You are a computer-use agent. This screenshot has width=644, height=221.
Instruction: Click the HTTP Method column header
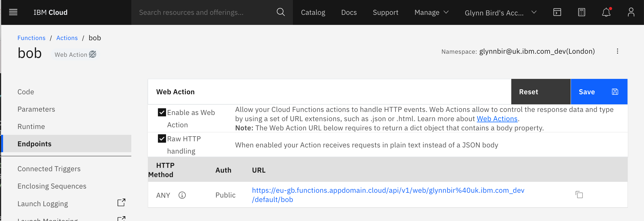coord(161,170)
